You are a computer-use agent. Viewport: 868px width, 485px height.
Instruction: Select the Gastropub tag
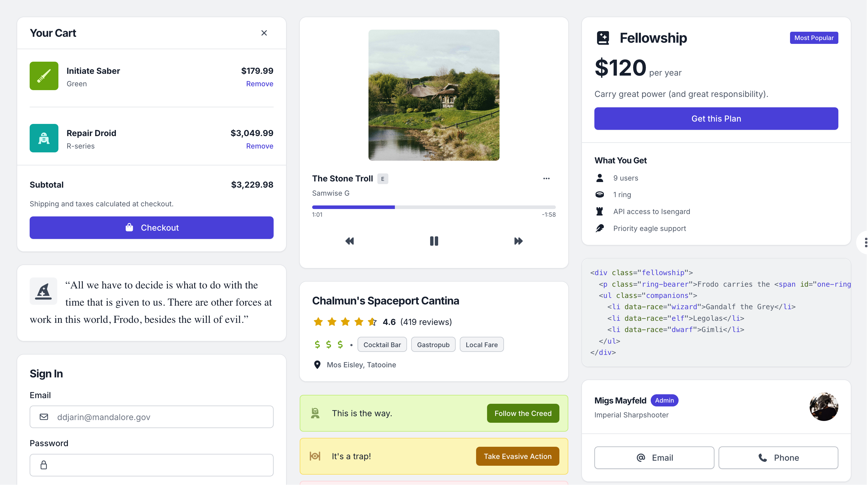point(433,345)
